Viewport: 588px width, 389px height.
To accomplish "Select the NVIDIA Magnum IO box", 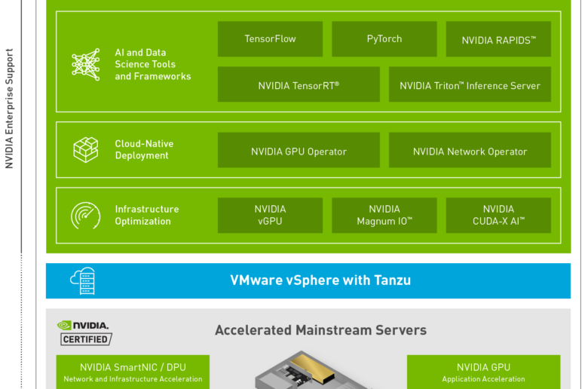I will [384, 216].
